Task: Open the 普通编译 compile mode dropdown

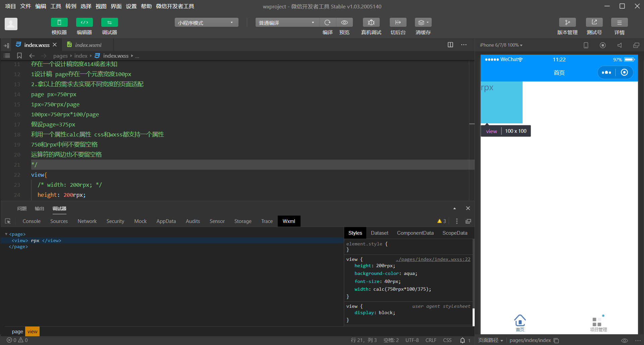Action: [287, 22]
